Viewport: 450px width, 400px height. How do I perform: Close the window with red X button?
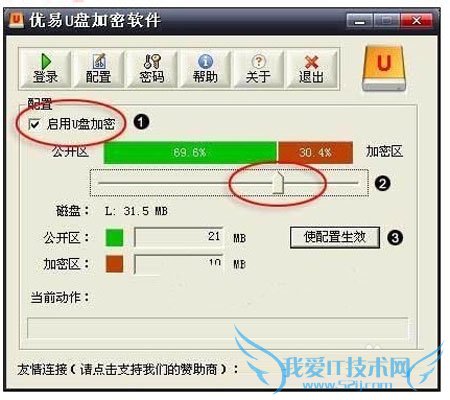click(x=417, y=21)
